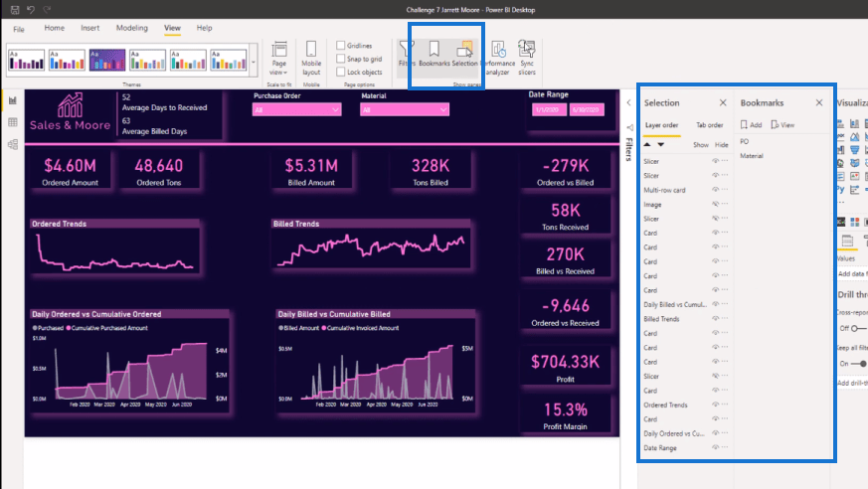Turn off Keep all filters toggle
This screenshot has width=868, height=489.
click(859, 364)
